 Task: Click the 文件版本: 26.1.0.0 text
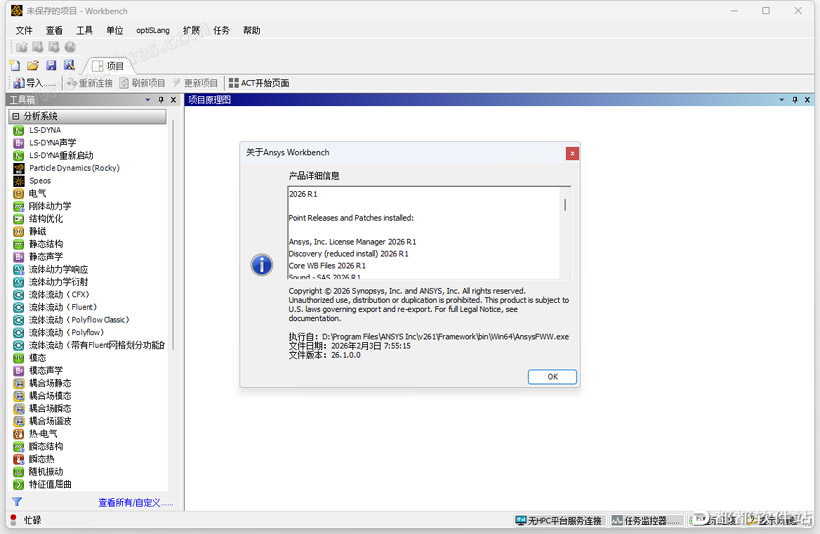click(x=325, y=355)
